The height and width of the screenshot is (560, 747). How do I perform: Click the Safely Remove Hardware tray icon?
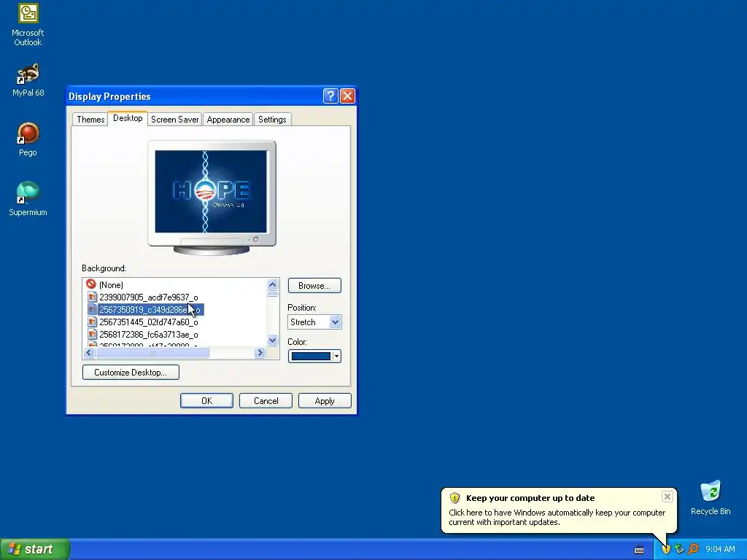(x=679, y=549)
